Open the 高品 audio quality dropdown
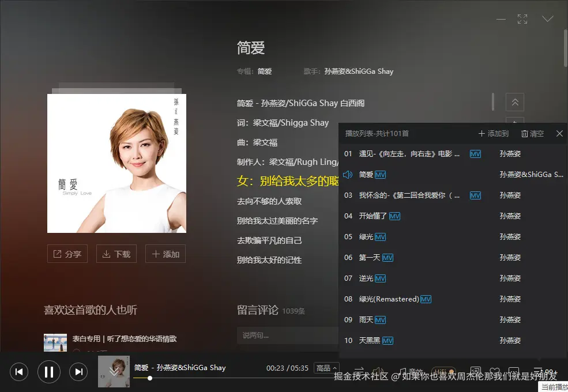The image size is (568, 392). click(x=326, y=368)
